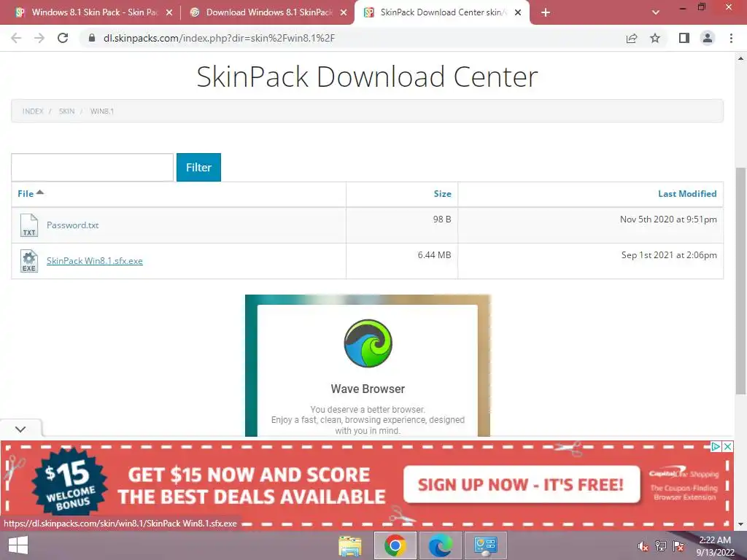Open the INDEX breadcrumb link
This screenshot has width=747, height=560.
(33, 112)
